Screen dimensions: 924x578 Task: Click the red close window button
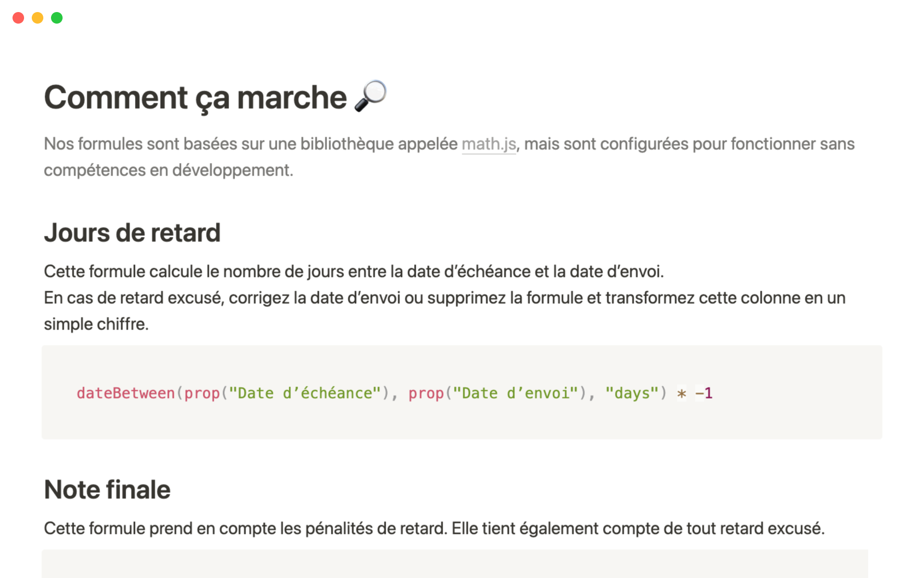18,18
